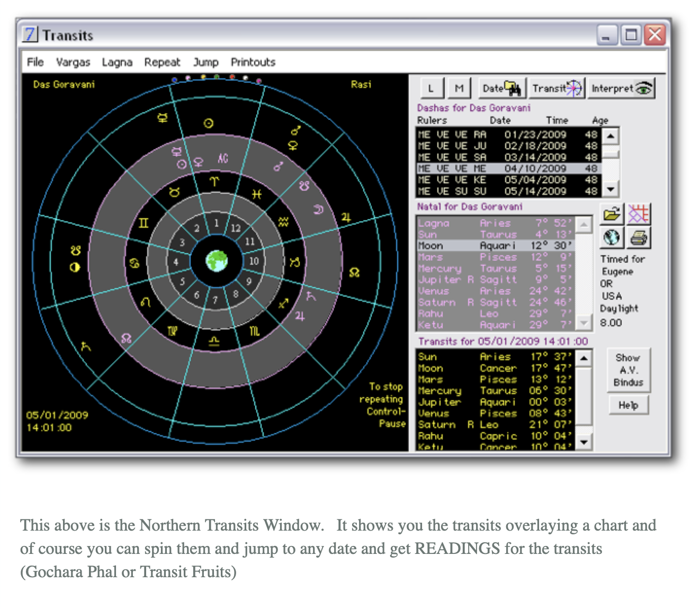This screenshot has height=609, width=700.
Task: Open Interpret with the eye icon
Action: [621, 88]
